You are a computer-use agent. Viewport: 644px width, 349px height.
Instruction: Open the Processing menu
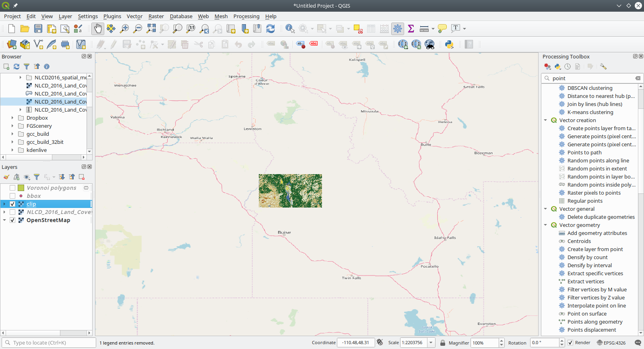[246, 16]
